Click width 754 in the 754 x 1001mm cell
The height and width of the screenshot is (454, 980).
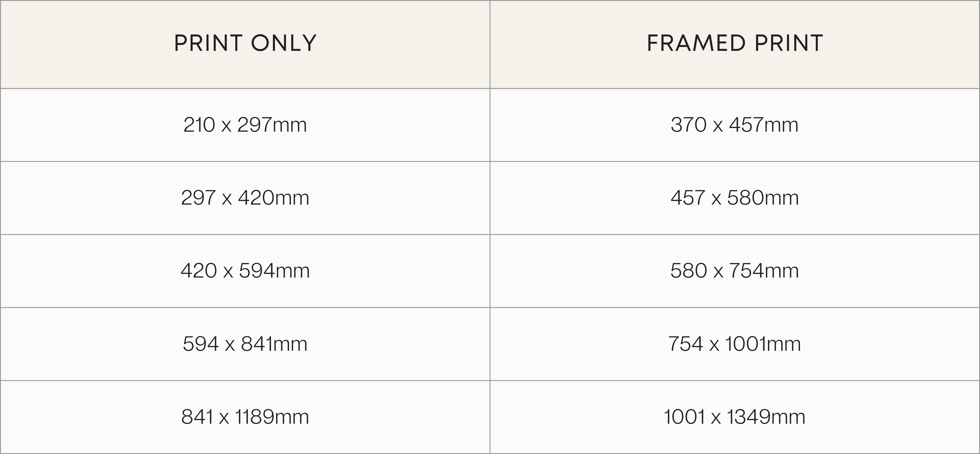coord(685,344)
